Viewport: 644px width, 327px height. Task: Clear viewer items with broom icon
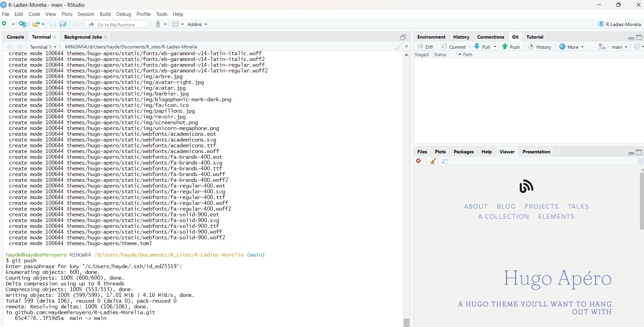pyautogui.click(x=433, y=161)
